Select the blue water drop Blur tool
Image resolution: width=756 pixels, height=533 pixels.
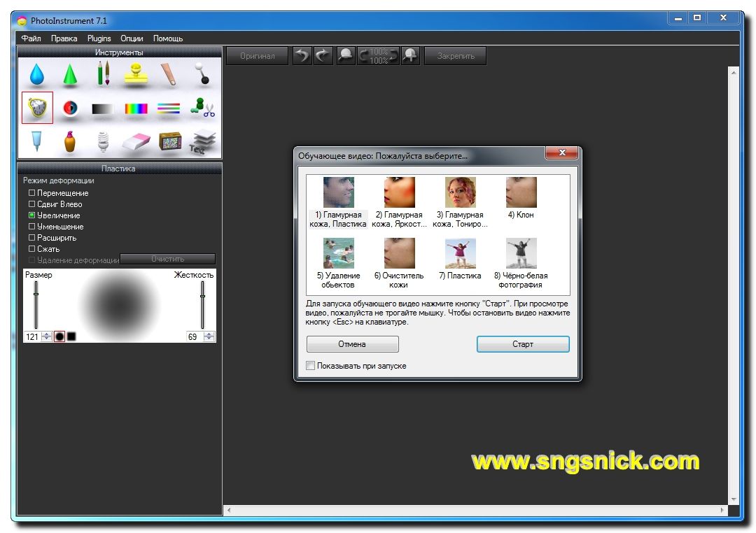[x=36, y=75]
